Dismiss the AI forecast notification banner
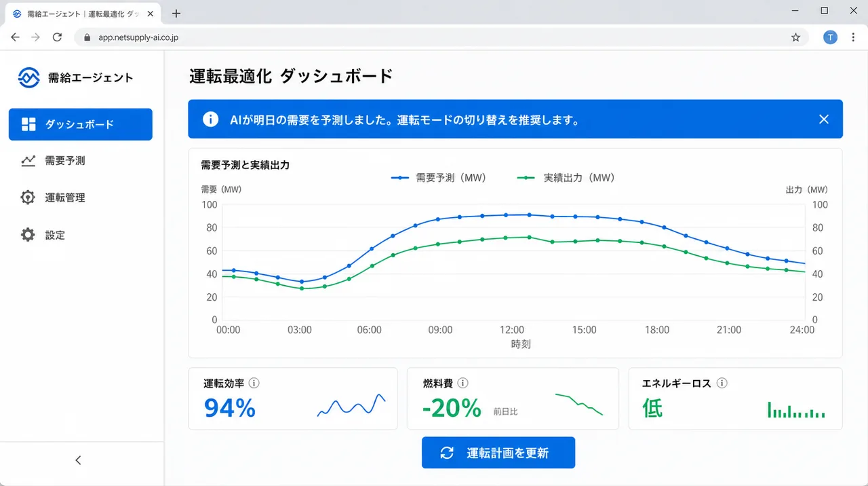Image resolution: width=868 pixels, height=486 pixels. pos(824,119)
